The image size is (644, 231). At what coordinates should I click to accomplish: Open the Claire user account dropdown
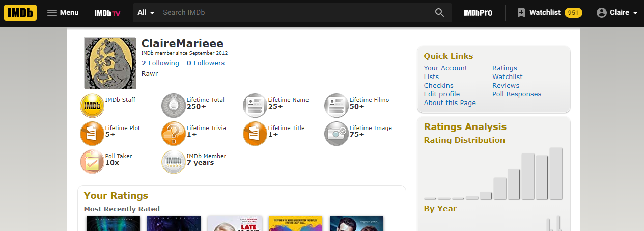tap(617, 13)
